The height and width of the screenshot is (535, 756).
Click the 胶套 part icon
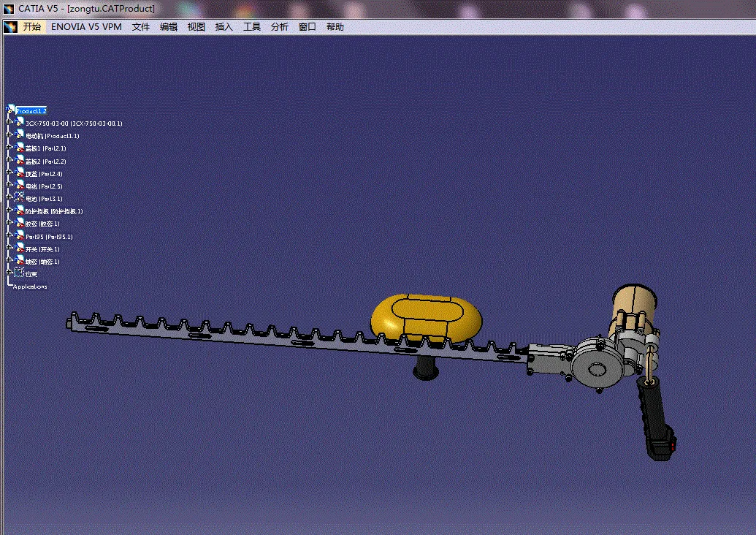point(19,223)
